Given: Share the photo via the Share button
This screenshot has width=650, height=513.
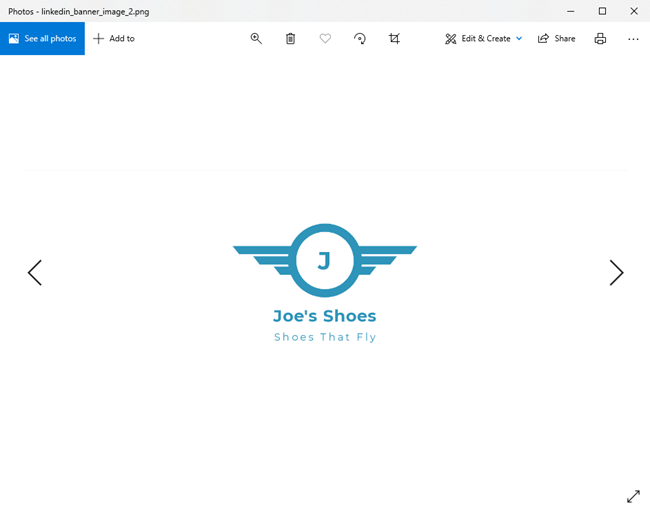Looking at the screenshot, I should coord(556,39).
